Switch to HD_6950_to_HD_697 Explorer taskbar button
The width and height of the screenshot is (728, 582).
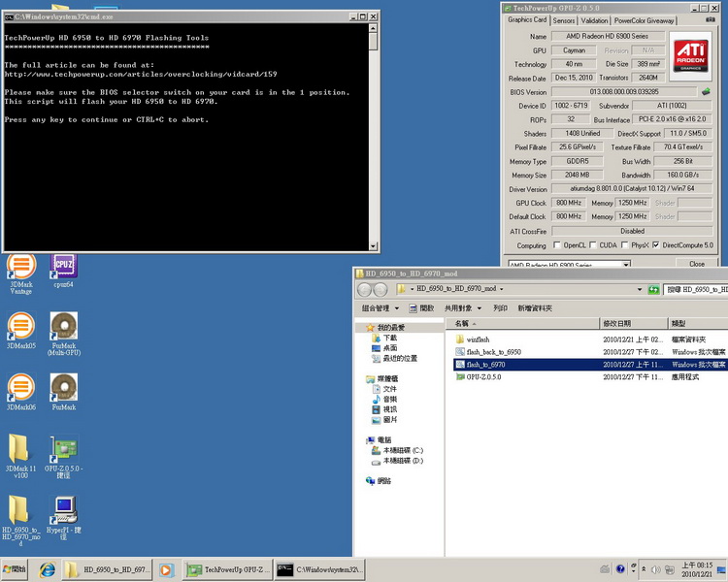click(107, 569)
